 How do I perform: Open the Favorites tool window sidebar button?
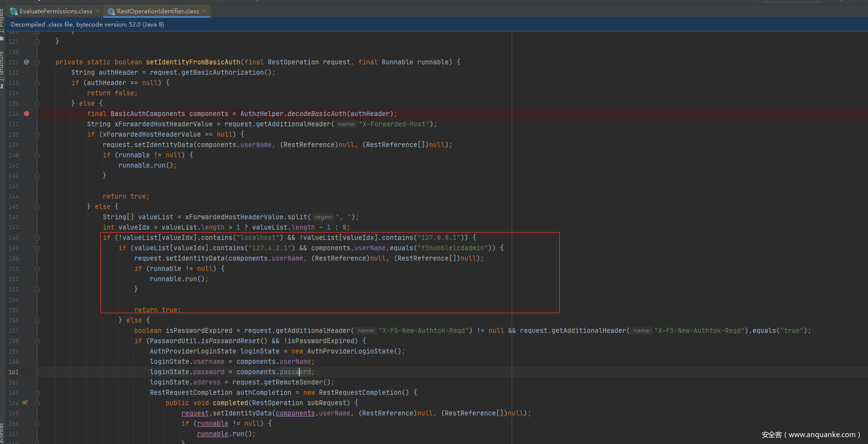tap(2, 433)
